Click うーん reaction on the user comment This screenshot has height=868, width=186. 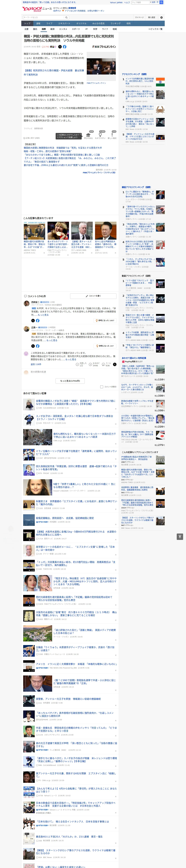(x=107, y=364)
